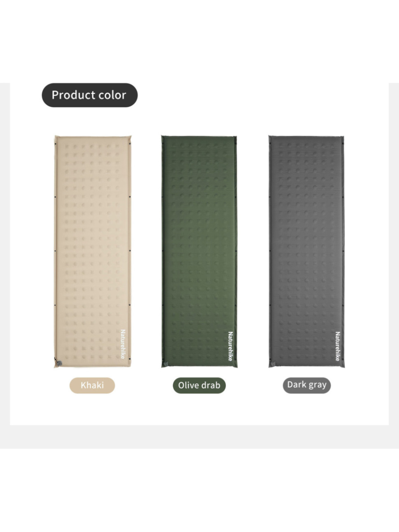399x532 pixels.
Task: Click the Naturehike logo on the olive drab mattress
Action: (x=230, y=346)
